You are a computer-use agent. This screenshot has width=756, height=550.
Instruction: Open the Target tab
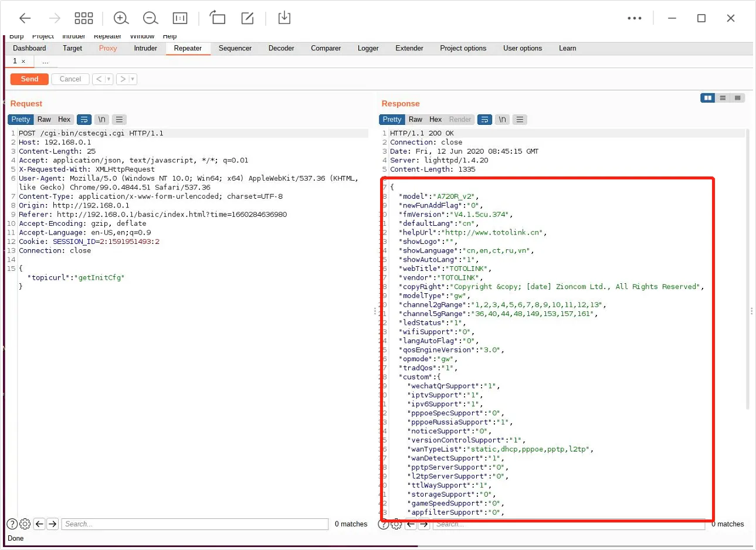coord(73,49)
